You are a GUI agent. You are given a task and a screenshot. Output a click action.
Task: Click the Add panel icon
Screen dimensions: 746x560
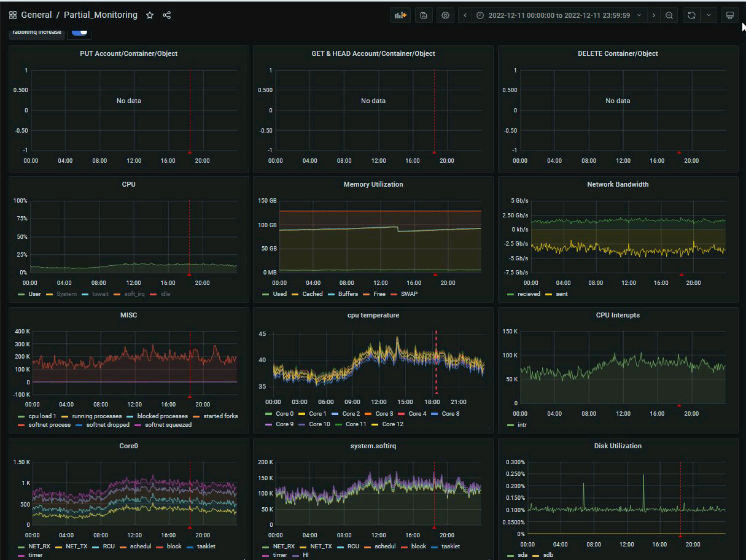coord(400,15)
